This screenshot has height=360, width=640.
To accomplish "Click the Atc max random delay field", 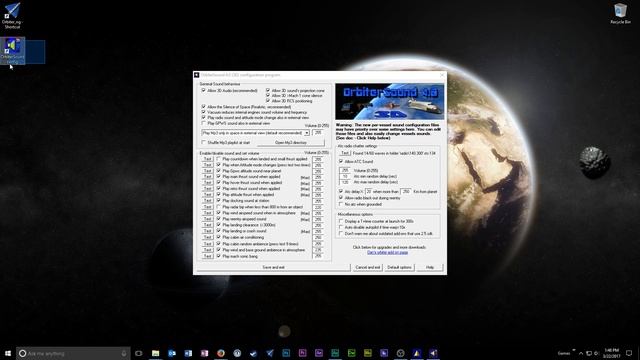I will pos(345,182).
